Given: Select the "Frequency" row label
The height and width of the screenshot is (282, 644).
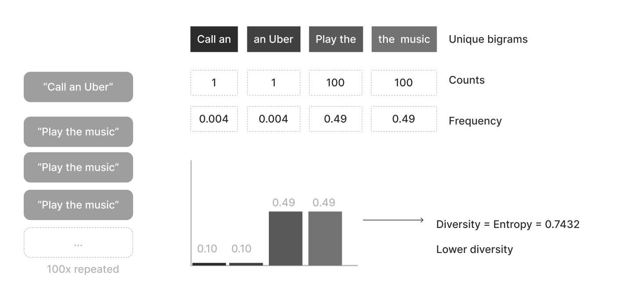Looking at the screenshot, I should (x=475, y=121).
